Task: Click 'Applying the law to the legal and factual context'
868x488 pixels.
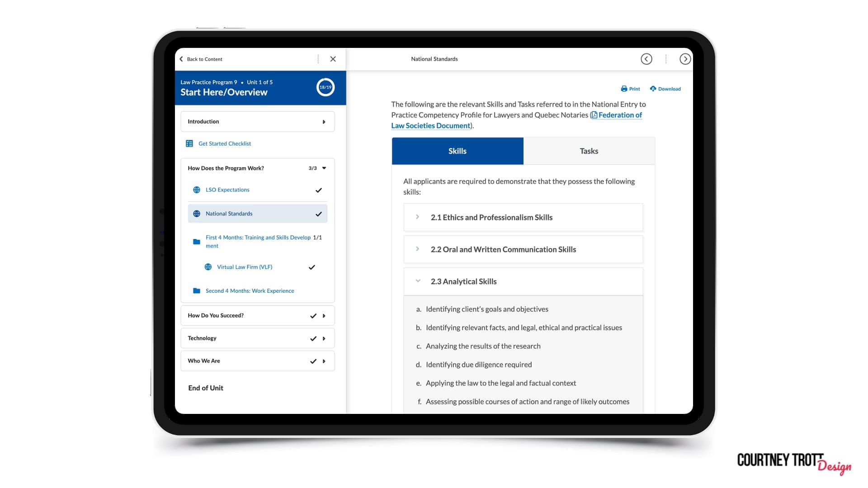Action: (x=501, y=383)
